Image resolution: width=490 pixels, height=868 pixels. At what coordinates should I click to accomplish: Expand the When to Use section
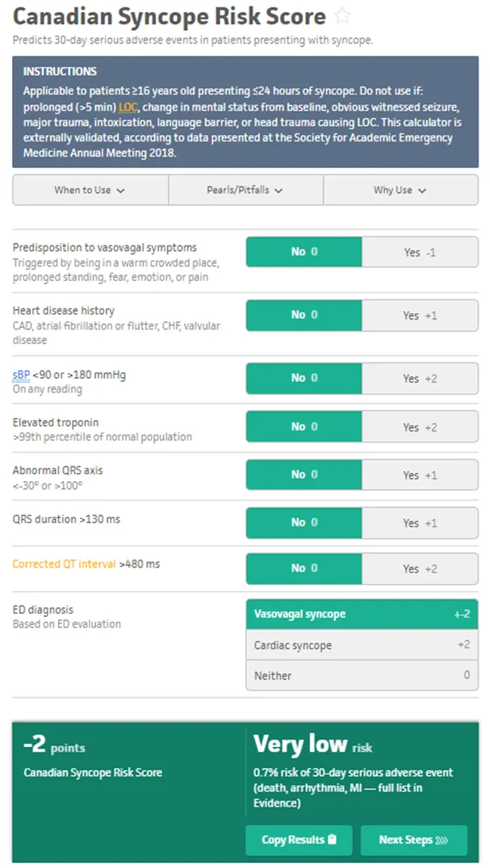pos(90,191)
